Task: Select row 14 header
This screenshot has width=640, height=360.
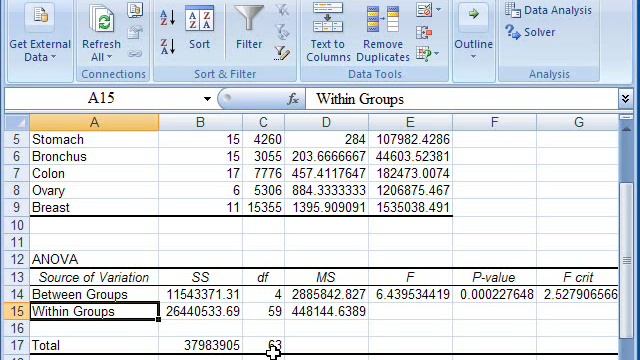Action: [17, 294]
